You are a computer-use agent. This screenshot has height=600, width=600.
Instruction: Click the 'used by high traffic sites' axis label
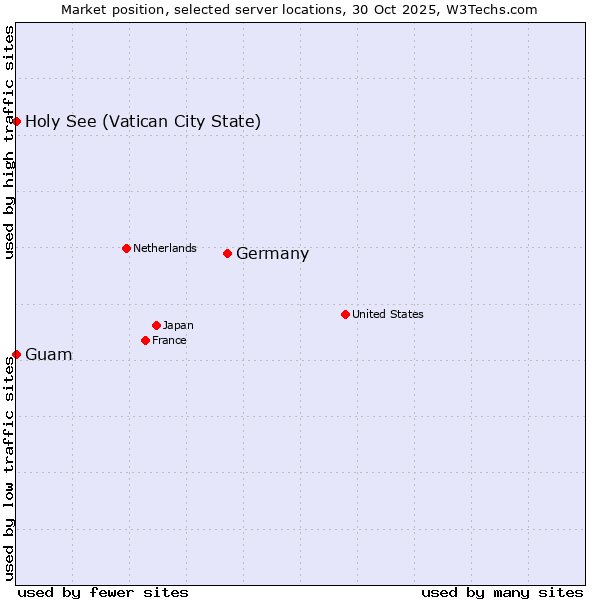point(9,142)
